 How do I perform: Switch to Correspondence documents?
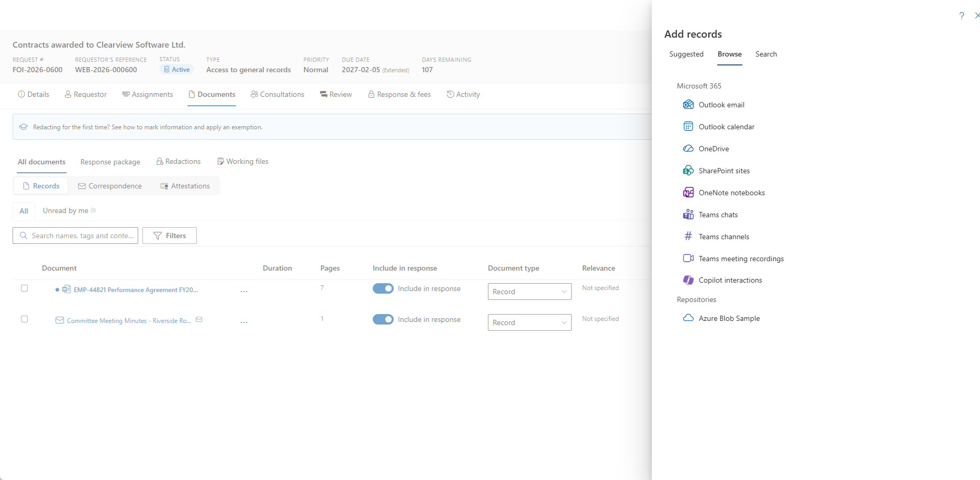[110, 186]
